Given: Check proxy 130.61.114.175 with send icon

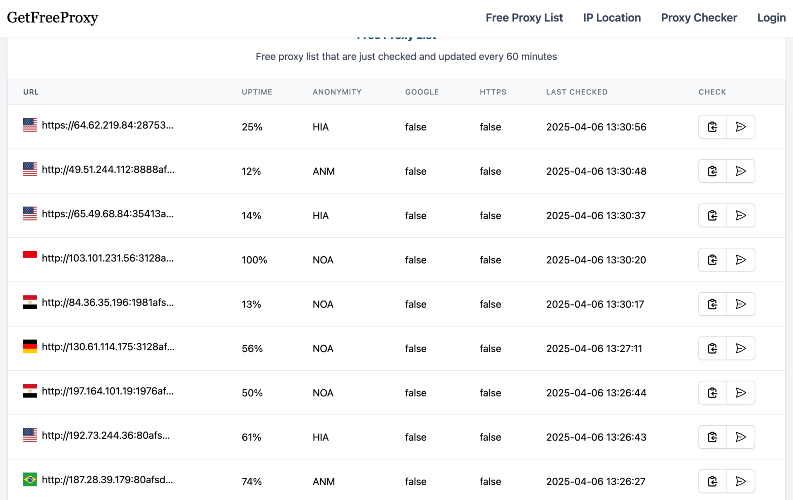Looking at the screenshot, I should [740, 348].
